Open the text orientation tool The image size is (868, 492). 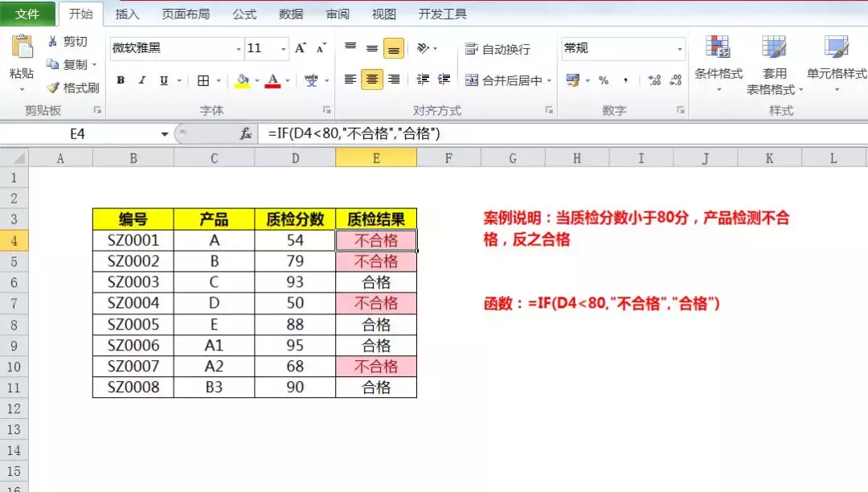coord(424,49)
